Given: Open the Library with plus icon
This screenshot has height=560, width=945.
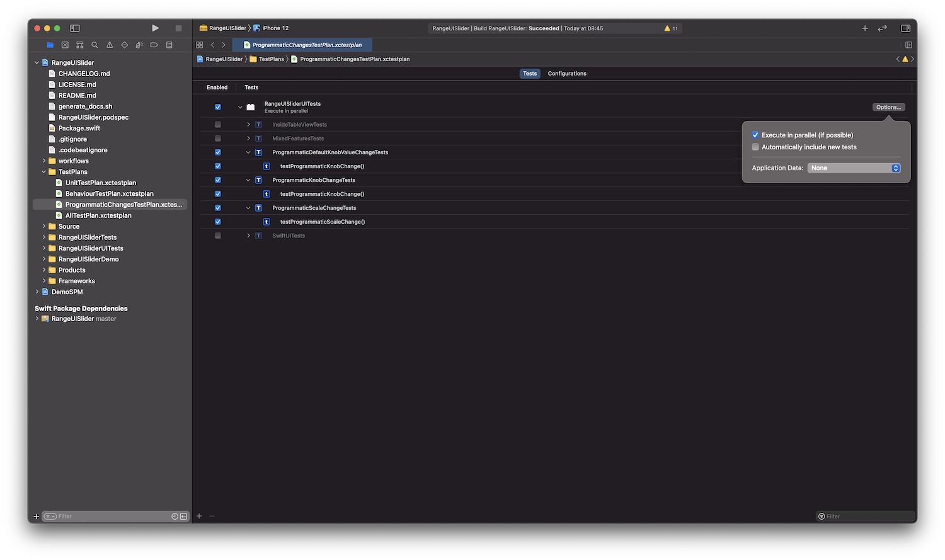Looking at the screenshot, I should [x=865, y=28].
